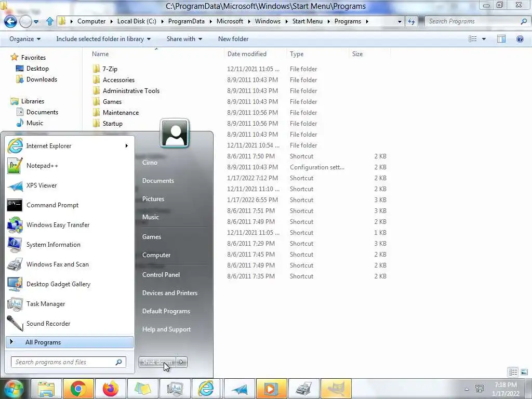Open Default Programs
The height and width of the screenshot is (399, 532).
coord(166,311)
